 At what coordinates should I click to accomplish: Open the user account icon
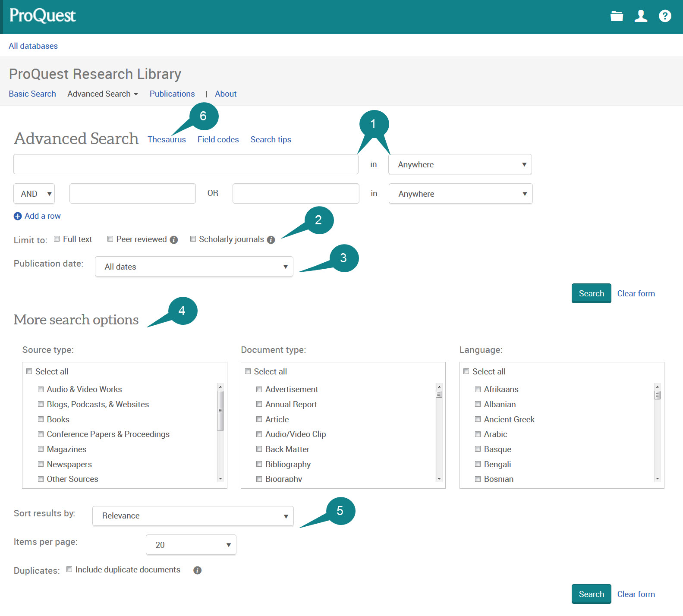(x=641, y=16)
